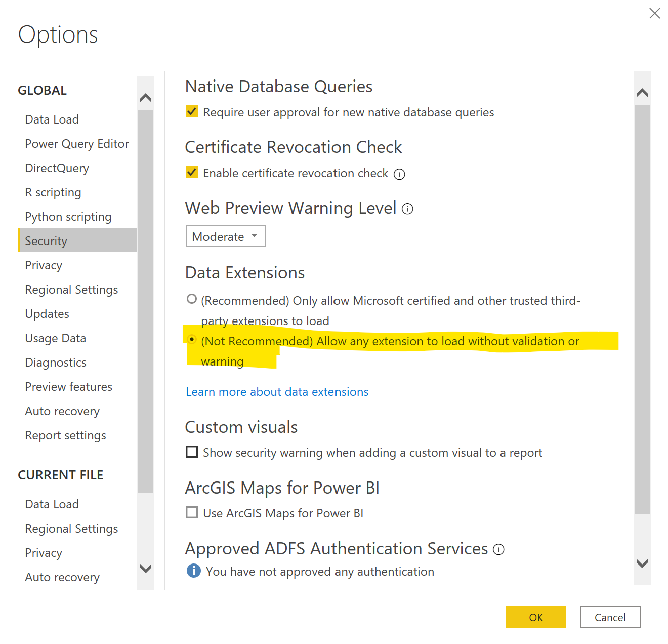The image size is (668, 644).
Task: Select Data Load under CURRENT FILE
Action: [52, 504]
